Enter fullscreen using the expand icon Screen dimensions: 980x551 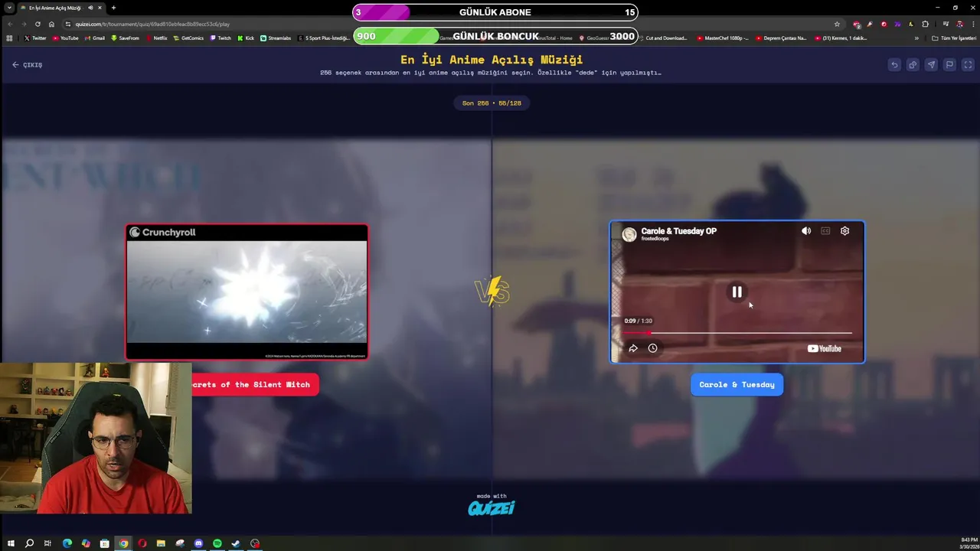pos(968,65)
